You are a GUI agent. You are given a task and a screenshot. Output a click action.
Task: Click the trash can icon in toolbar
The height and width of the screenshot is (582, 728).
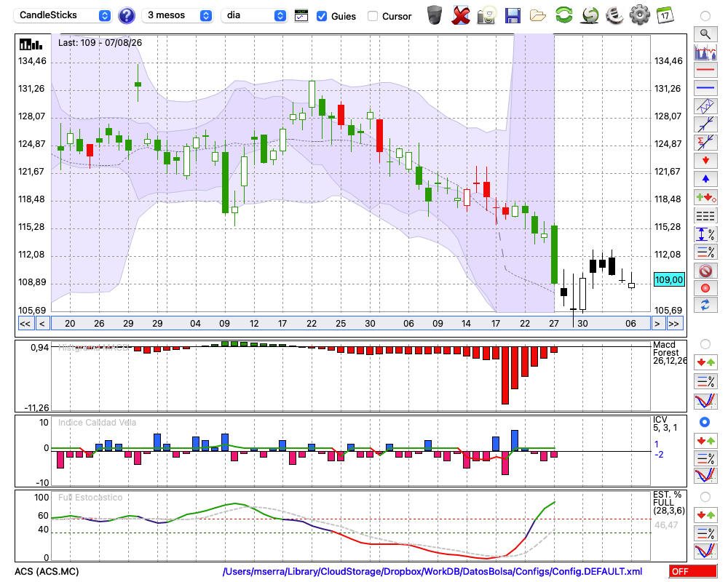[x=435, y=15]
